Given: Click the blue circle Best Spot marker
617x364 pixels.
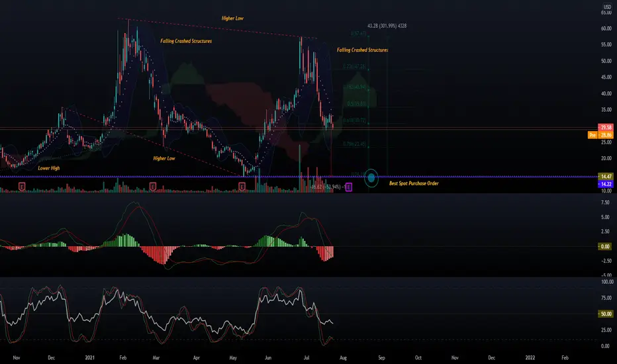Looking at the screenshot, I should (x=371, y=178).
